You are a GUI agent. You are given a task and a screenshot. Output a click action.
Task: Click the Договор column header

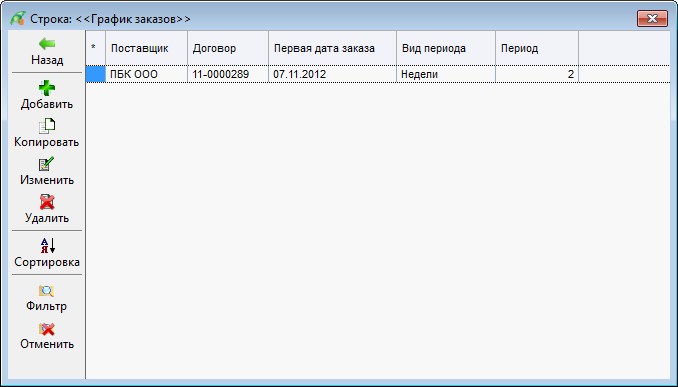click(x=228, y=48)
